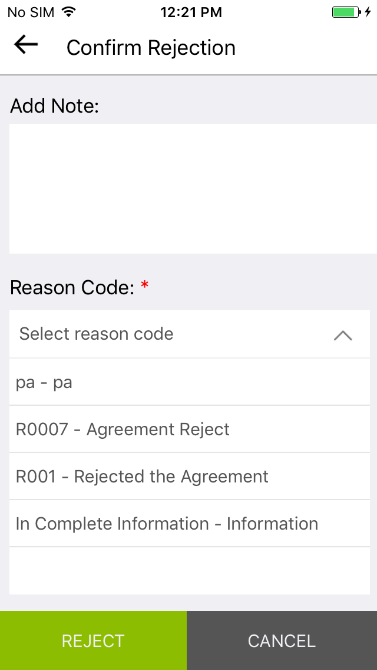Tap the Add Note label

[x=54, y=106]
